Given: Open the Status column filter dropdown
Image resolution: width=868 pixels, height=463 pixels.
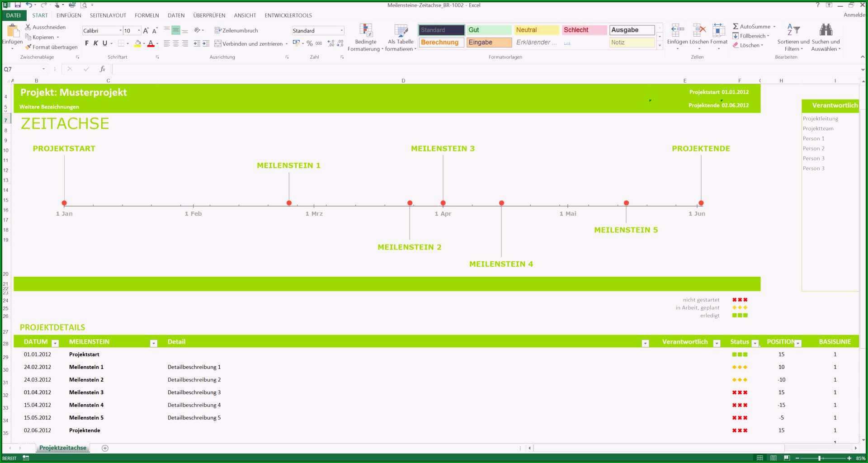Looking at the screenshot, I should tap(755, 343).
